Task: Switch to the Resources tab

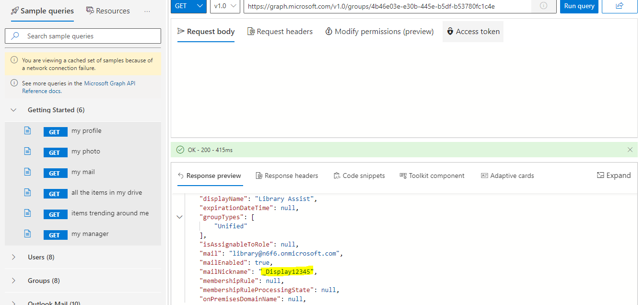Action: (x=108, y=11)
